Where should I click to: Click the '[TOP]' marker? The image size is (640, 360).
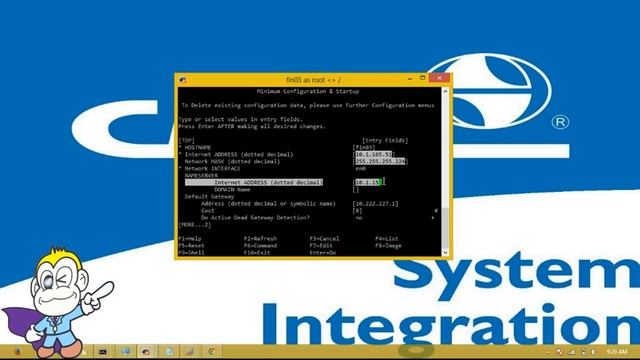coord(187,140)
